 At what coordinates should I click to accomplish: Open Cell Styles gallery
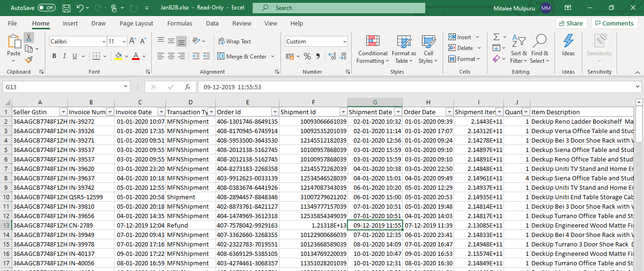point(428,50)
